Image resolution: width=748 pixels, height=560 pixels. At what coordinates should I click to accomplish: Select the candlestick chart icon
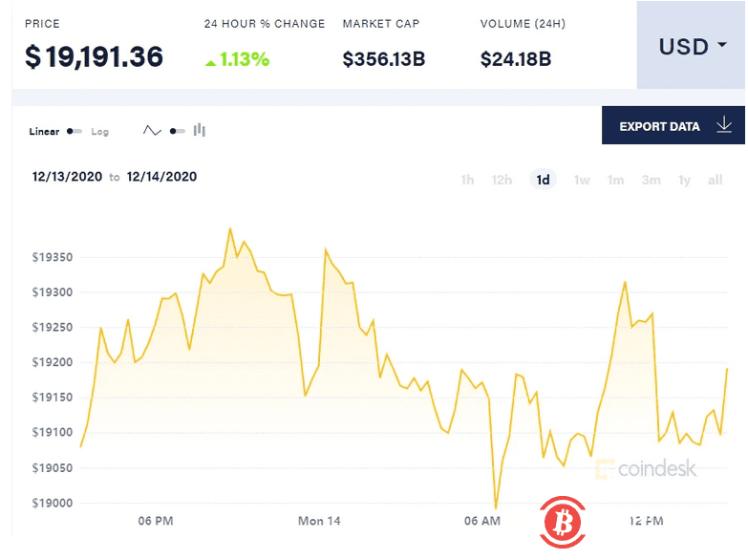tap(200, 130)
